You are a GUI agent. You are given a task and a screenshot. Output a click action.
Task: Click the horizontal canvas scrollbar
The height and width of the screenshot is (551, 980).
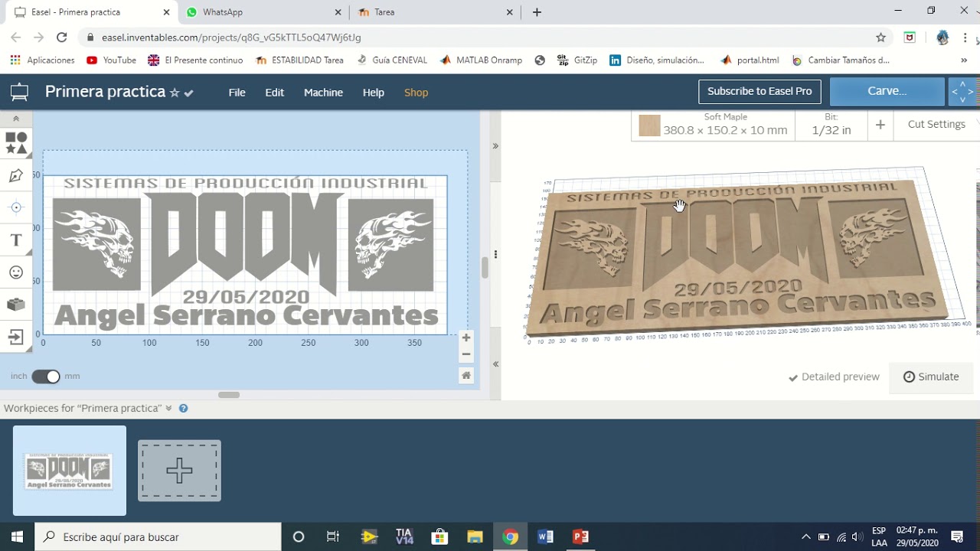point(229,395)
